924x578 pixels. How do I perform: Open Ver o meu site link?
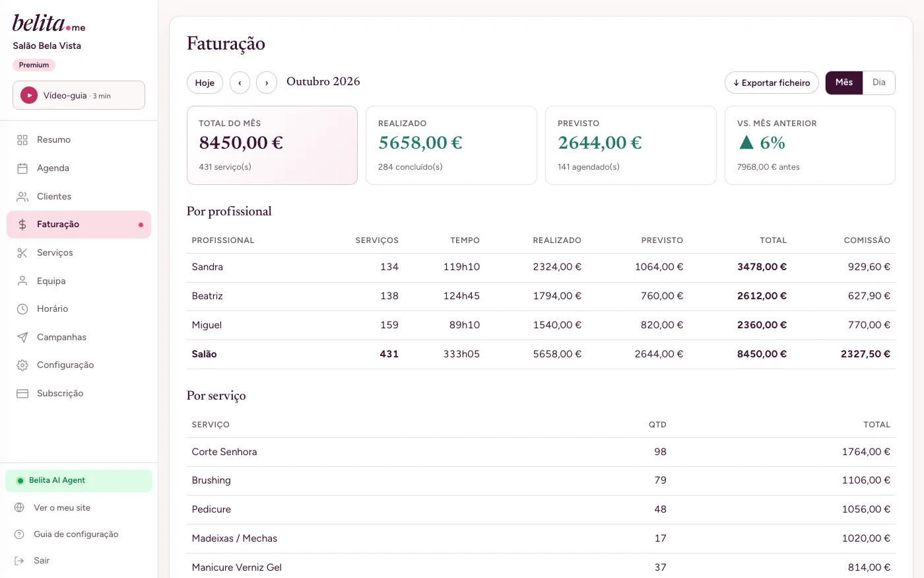(x=62, y=508)
